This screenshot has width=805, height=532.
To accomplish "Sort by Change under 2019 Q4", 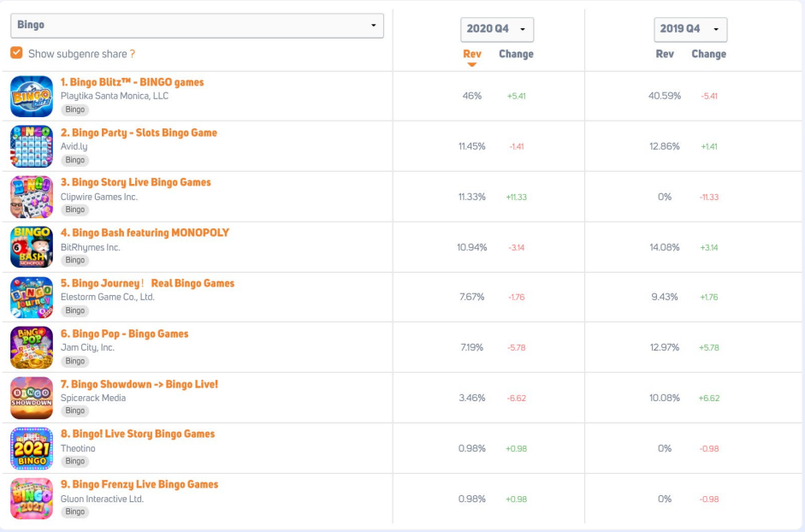I will click(709, 54).
